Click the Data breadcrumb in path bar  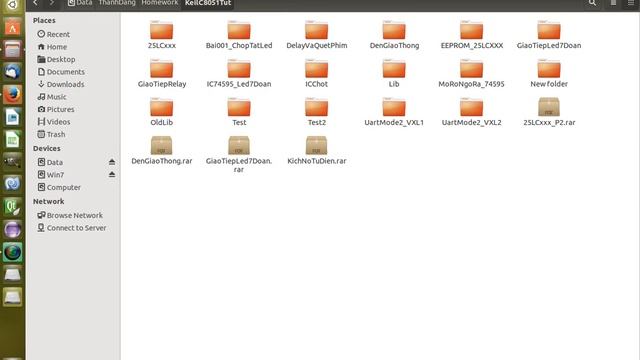click(80, 3)
